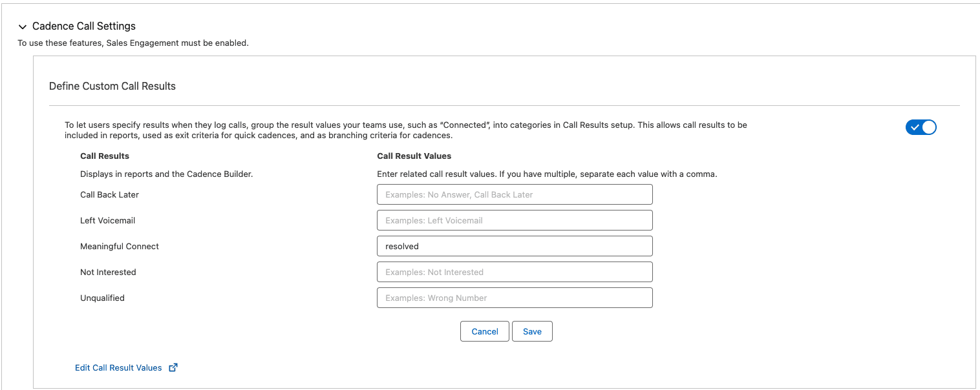Click the Call Back Later values field
The height and width of the screenshot is (390, 980).
coord(515,194)
